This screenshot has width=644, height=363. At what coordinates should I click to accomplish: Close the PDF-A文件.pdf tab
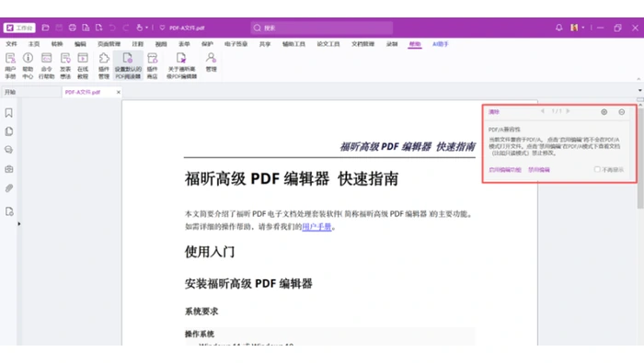coord(119,92)
